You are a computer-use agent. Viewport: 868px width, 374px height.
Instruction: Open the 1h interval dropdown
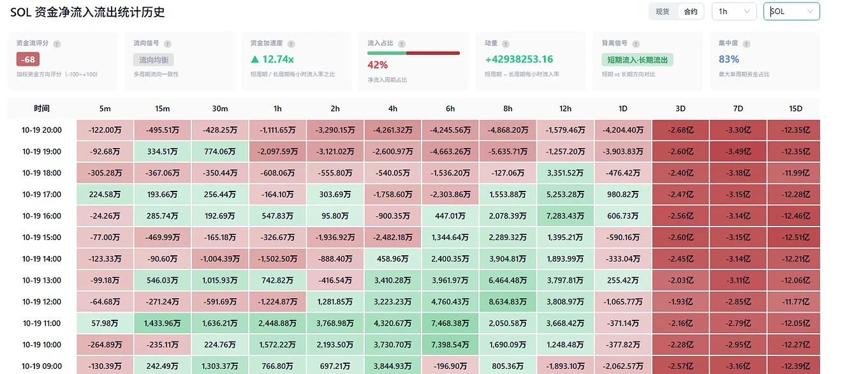point(734,11)
